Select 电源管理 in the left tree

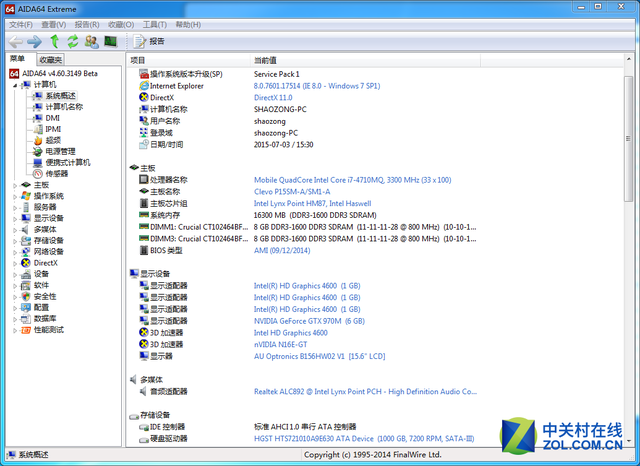pos(60,151)
